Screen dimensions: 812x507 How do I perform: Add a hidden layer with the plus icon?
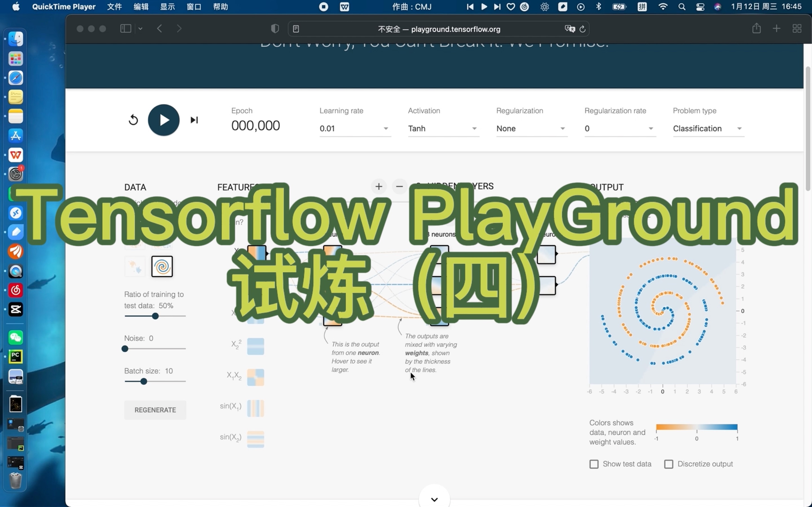(x=378, y=186)
